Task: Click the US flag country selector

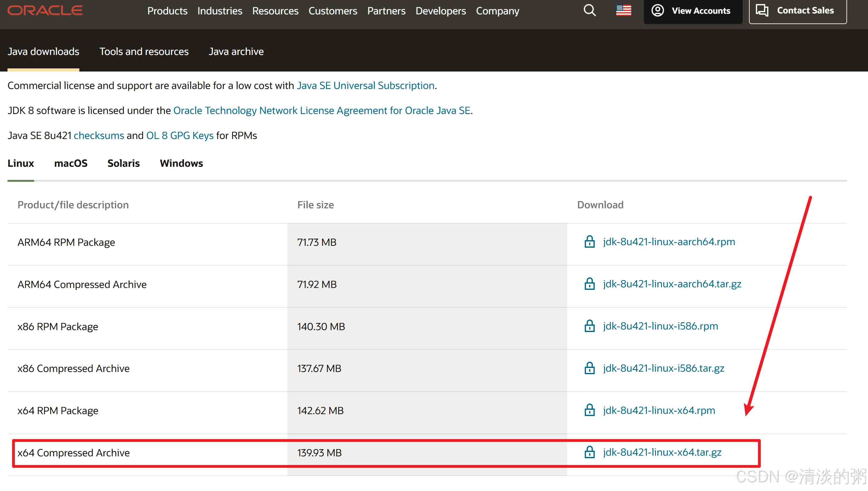Action: click(x=623, y=10)
